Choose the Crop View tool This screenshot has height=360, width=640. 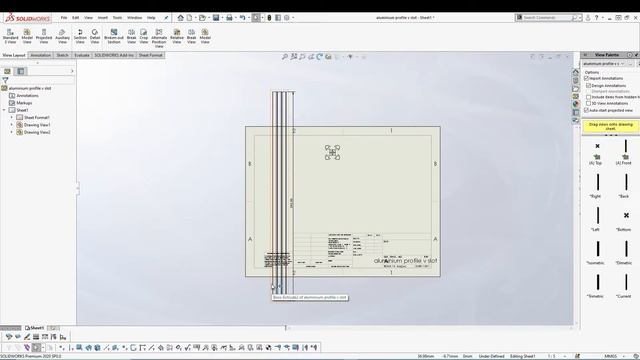tap(144, 36)
